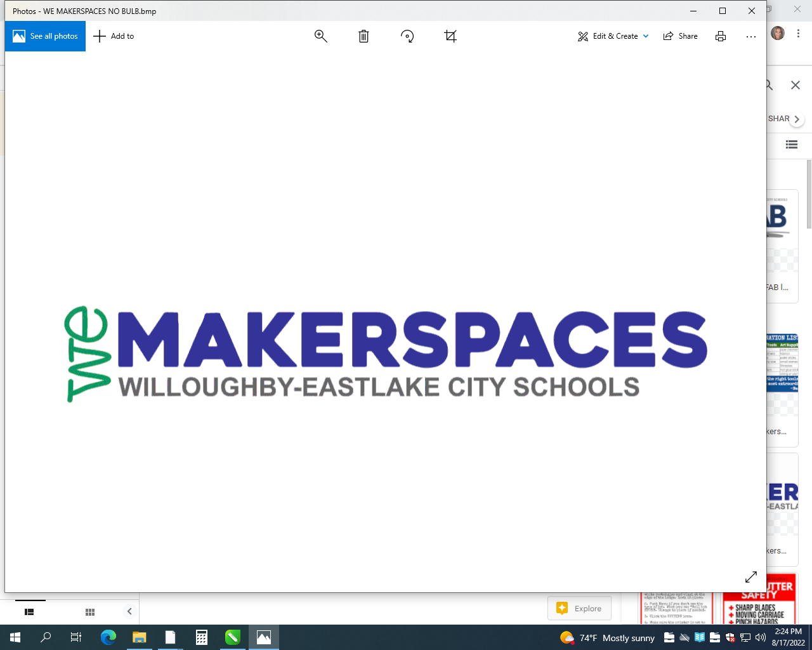
Task: Open the blank document app in taskbar
Action: pos(170,637)
